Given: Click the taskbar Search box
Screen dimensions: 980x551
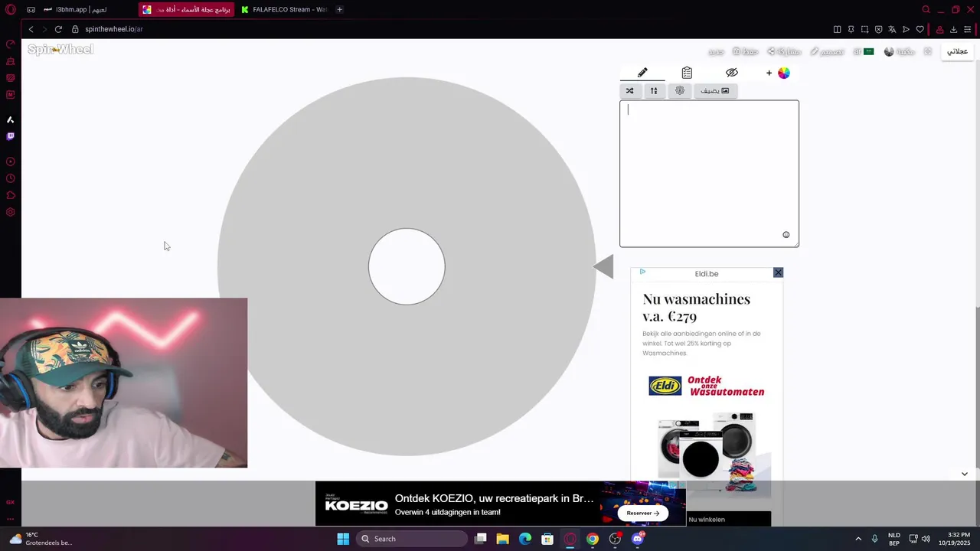Looking at the screenshot, I should 413,539.
